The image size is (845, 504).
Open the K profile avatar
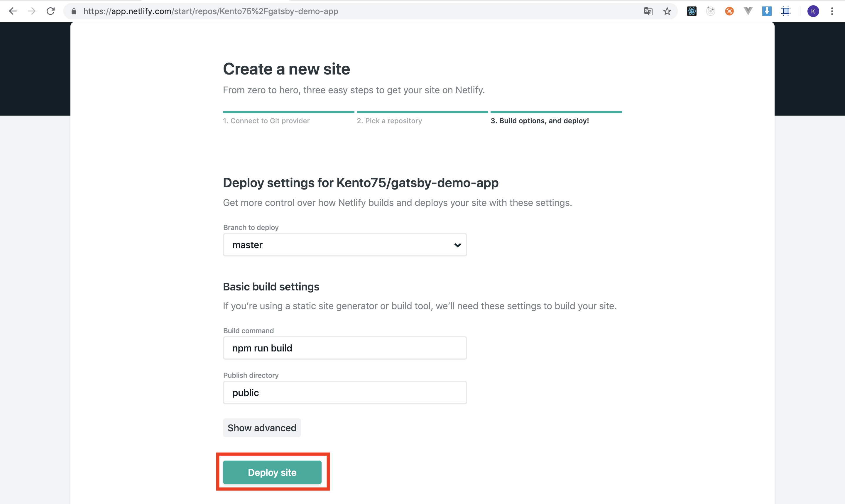coord(813,11)
